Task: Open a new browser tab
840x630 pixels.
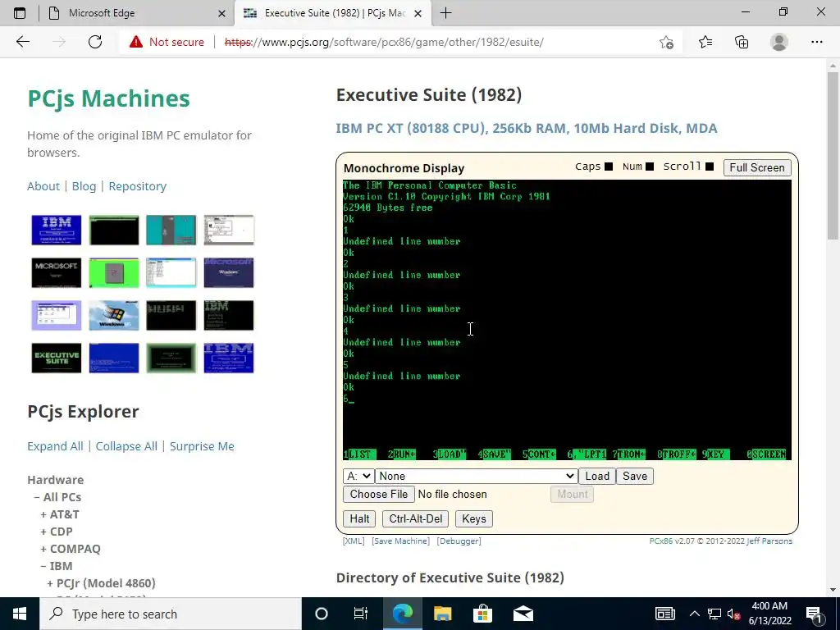Action: (x=445, y=13)
